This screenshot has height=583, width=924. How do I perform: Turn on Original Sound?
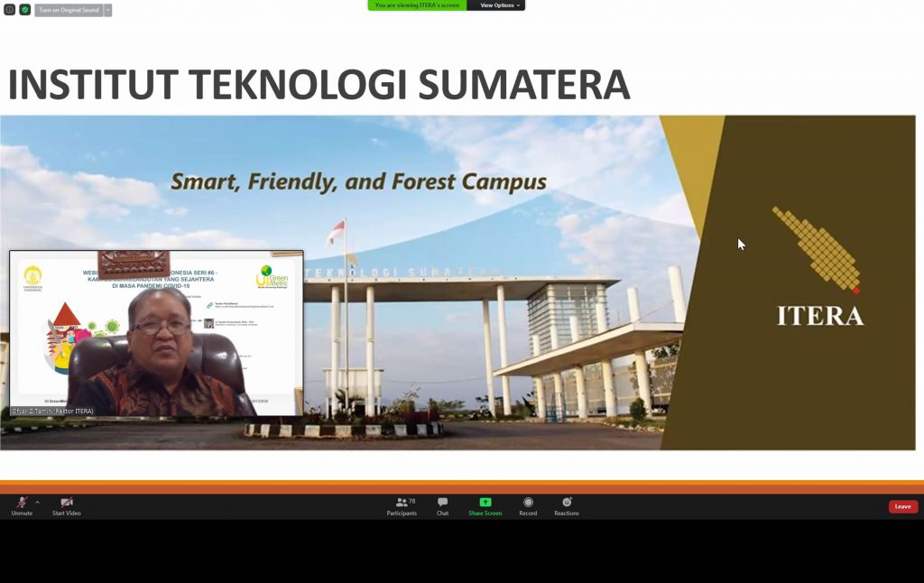pos(69,10)
